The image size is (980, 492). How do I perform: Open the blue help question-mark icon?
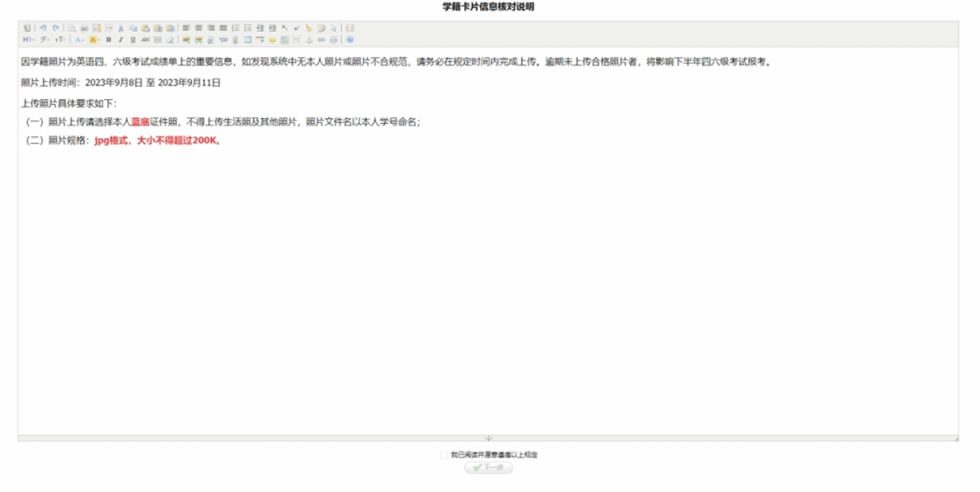pos(350,40)
